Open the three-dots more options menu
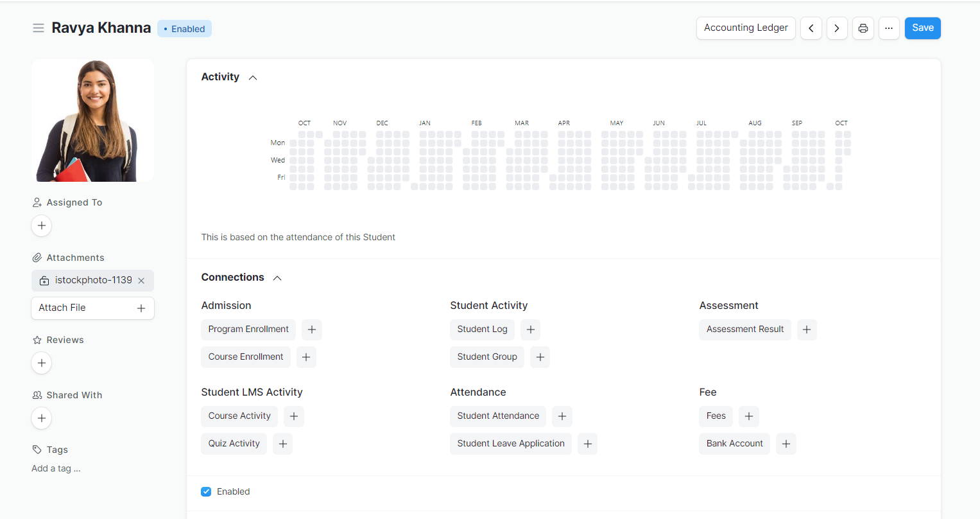 [x=888, y=28]
